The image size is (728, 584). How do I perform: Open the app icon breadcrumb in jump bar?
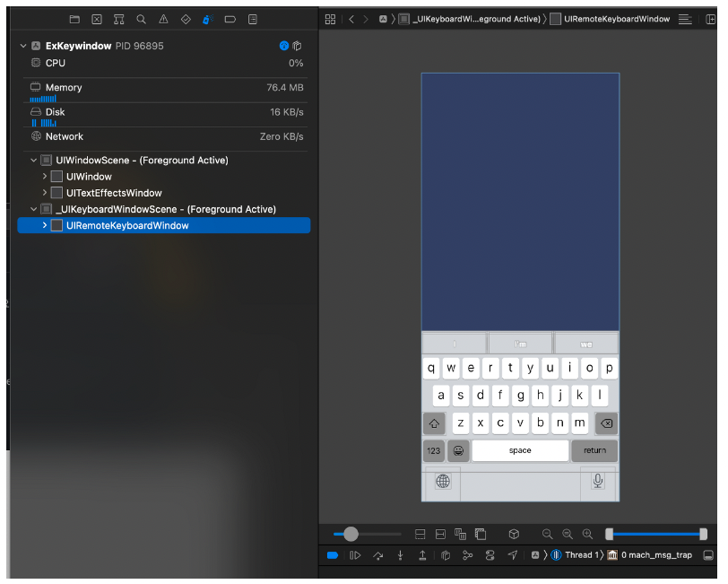(x=383, y=19)
